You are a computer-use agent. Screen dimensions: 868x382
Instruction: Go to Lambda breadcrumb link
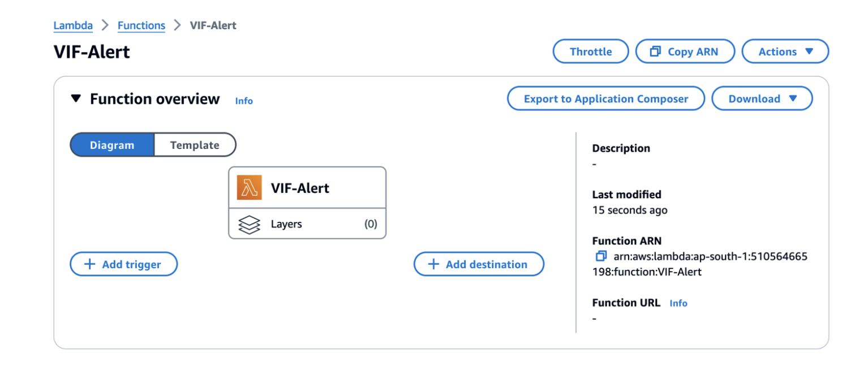(73, 25)
